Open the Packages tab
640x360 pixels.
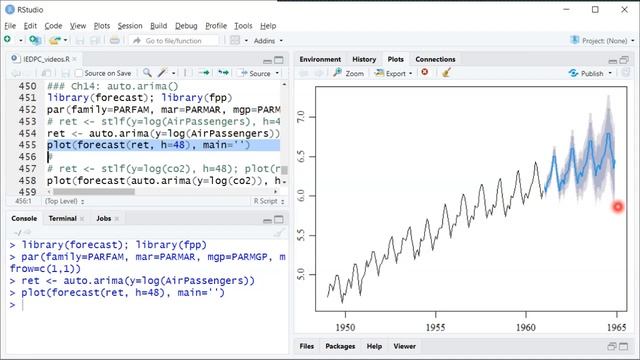[340, 346]
